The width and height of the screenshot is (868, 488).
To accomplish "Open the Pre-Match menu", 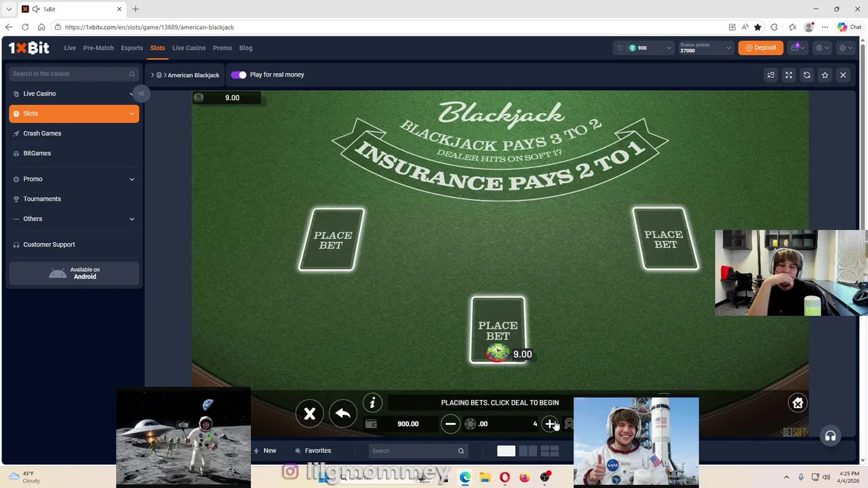I will 98,48.
